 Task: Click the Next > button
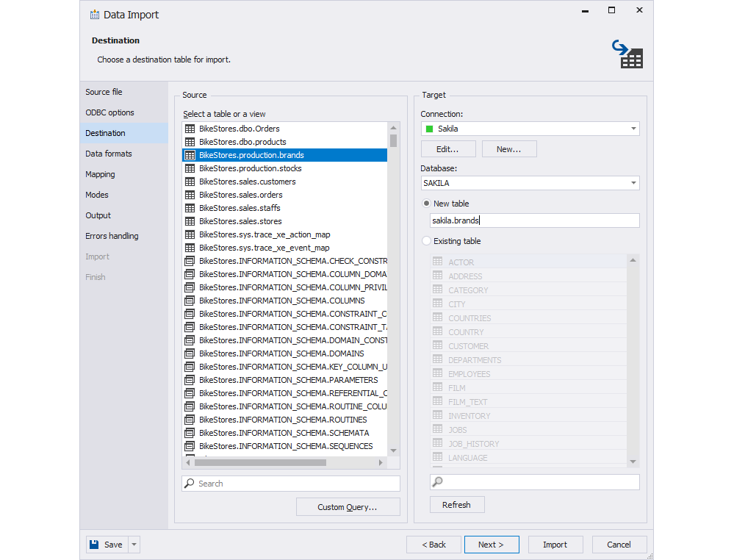492,545
